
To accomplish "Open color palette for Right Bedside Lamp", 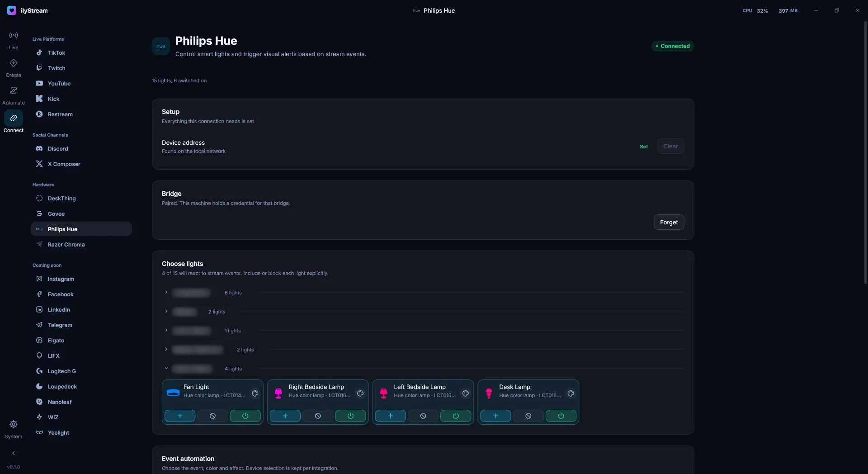I will click(x=360, y=393).
